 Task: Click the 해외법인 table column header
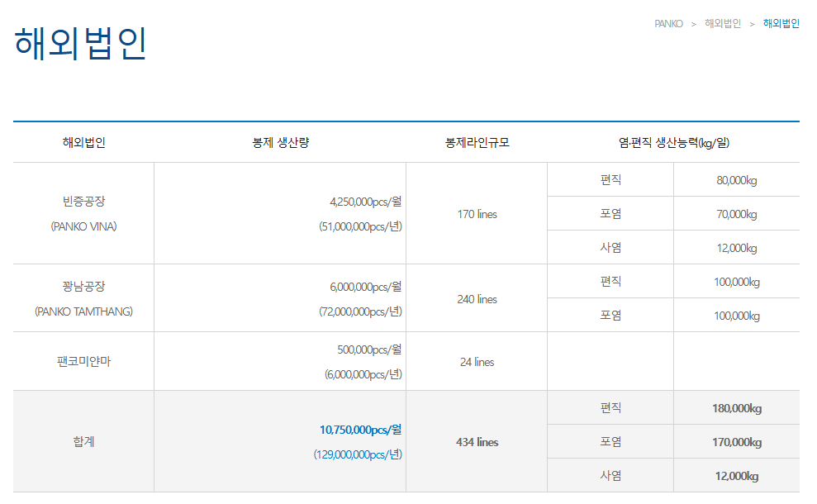point(83,140)
